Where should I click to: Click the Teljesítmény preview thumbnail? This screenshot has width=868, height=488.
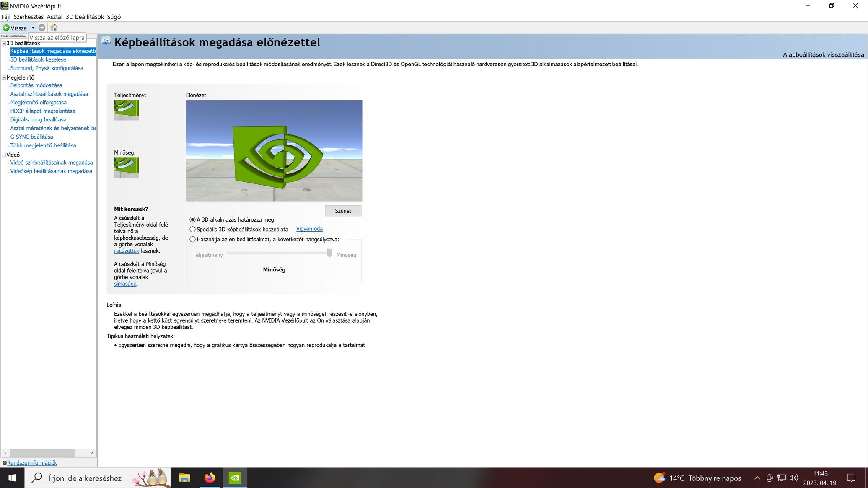(126, 110)
